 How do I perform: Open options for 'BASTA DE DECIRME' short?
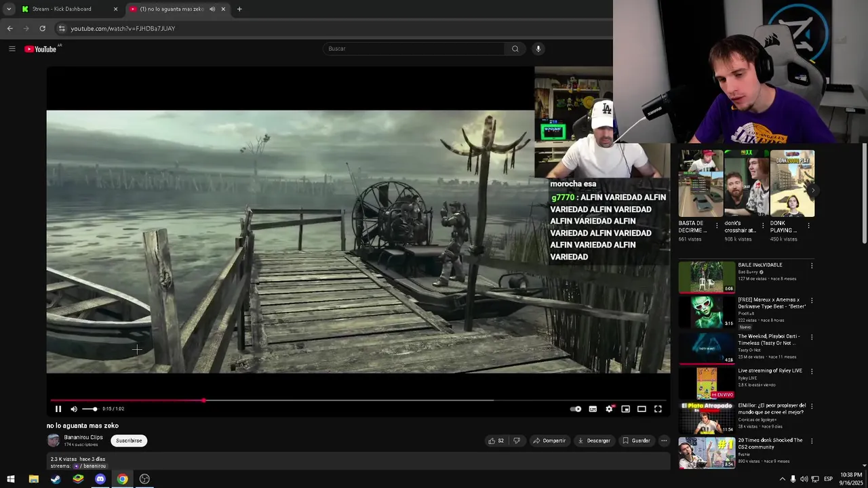pyautogui.click(x=717, y=226)
